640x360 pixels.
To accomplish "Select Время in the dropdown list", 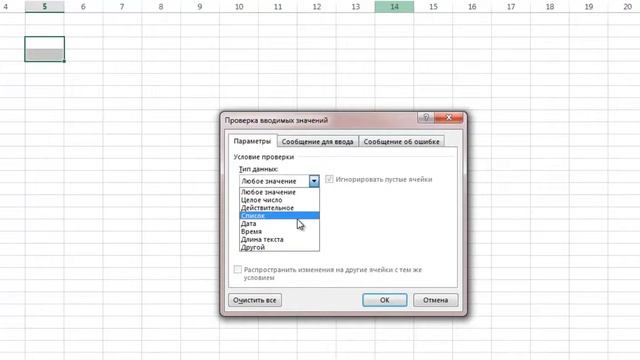I will (279, 231).
